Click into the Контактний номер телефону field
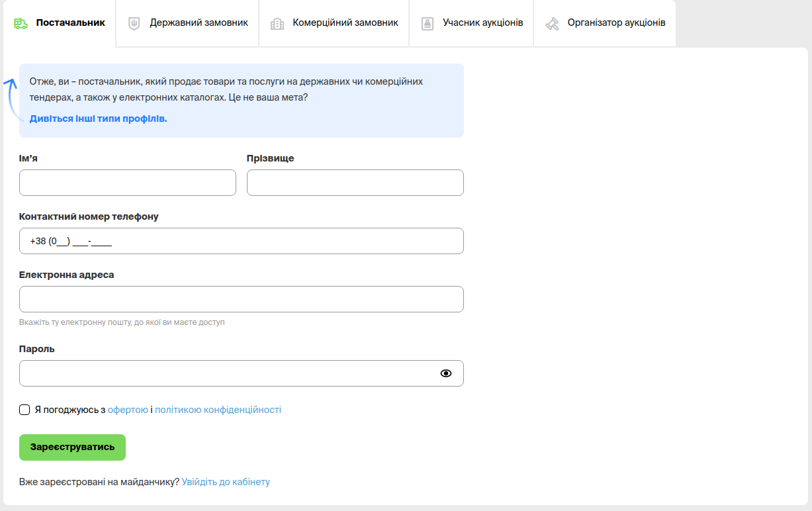 (x=242, y=241)
